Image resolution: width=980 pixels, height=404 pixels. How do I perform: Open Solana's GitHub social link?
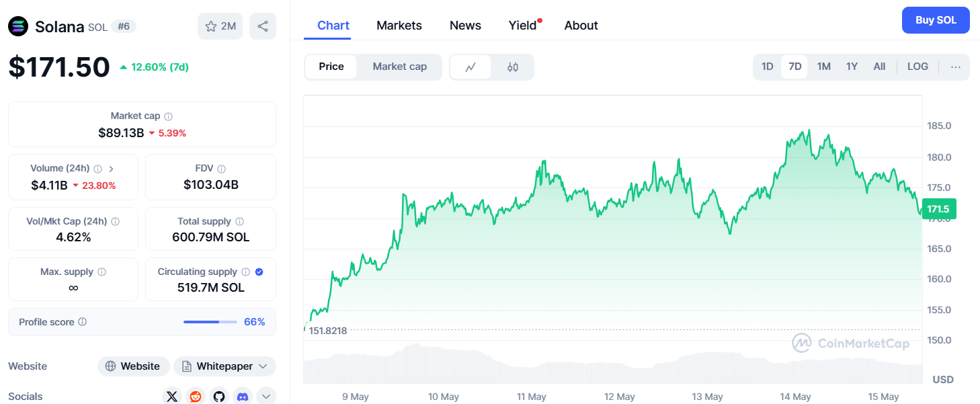point(219,397)
